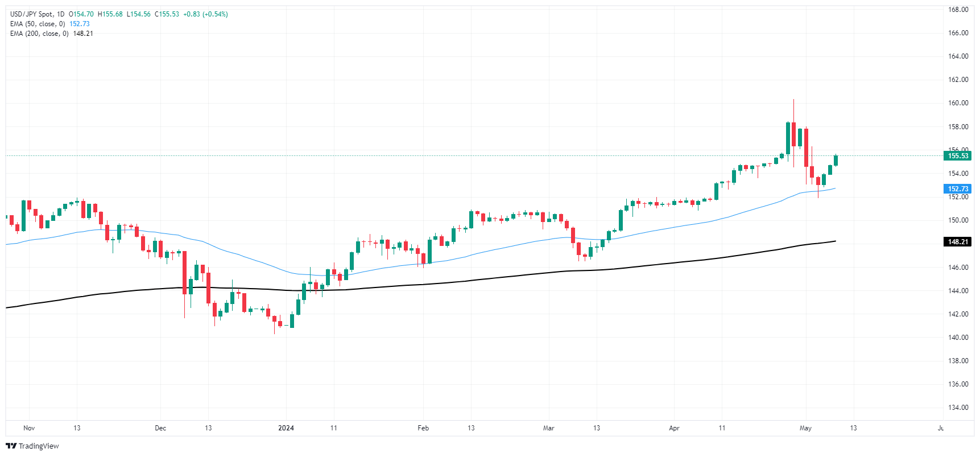This screenshot has width=980, height=456.
Task: Click the Nov label on the time axis
Action: [x=29, y=428]
